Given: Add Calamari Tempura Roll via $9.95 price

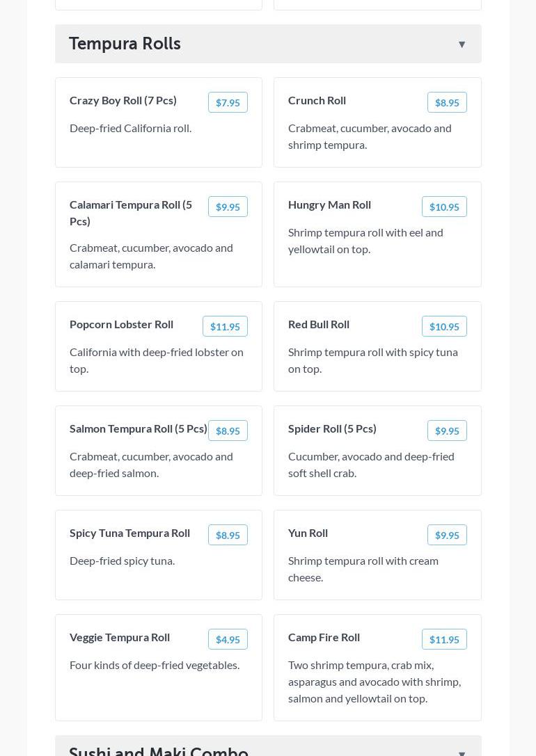Looking at the screenshot, I should tap(228, 207).
